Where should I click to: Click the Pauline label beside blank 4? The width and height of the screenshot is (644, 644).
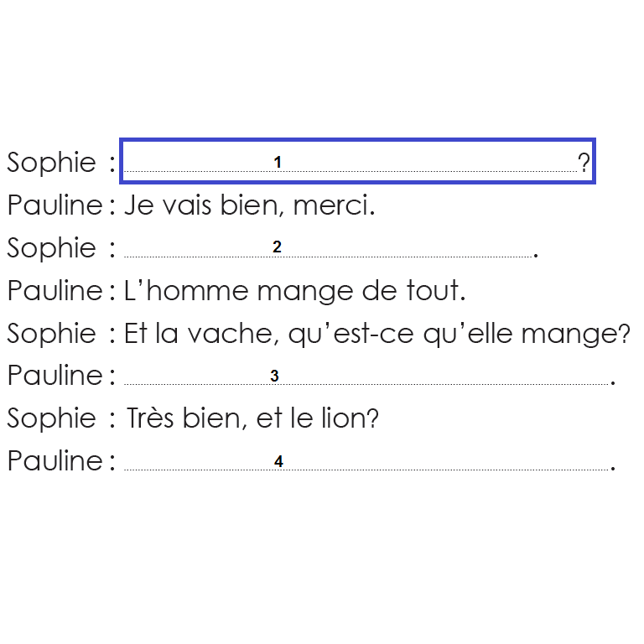[x=55, y=461]
